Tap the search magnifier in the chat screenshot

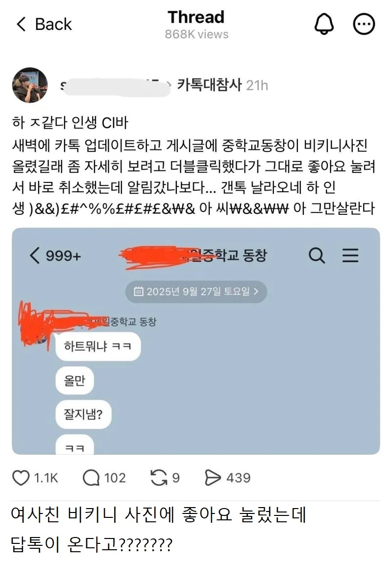coord(317,256)
